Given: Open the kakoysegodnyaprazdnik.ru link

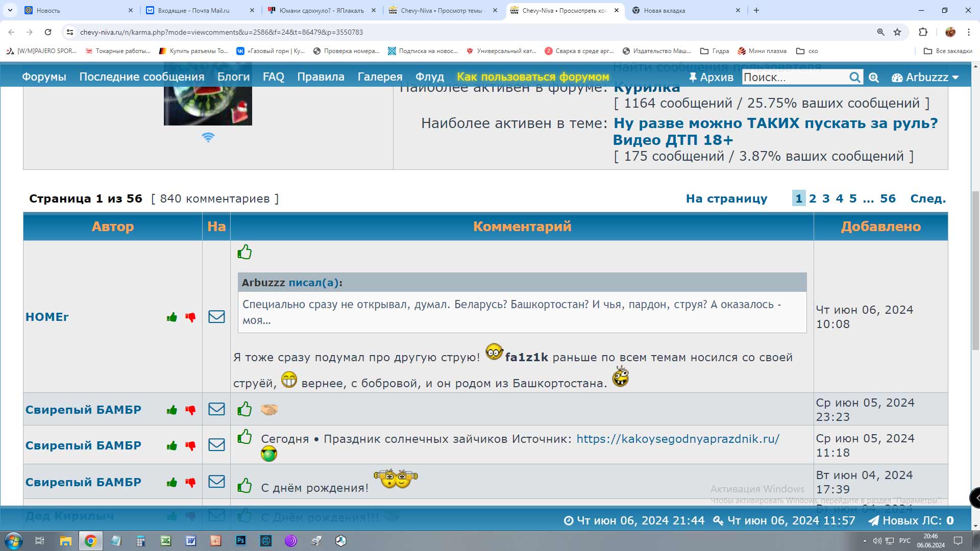Looking at the screenshot, I should [677, 439].
